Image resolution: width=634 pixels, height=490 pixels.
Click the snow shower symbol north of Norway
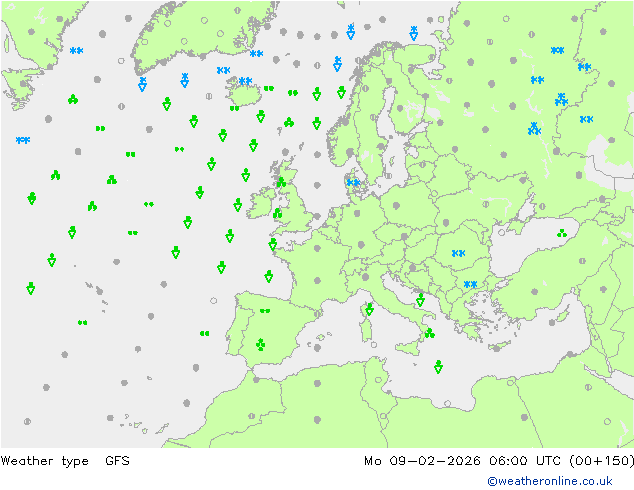[x=351, y=32]
